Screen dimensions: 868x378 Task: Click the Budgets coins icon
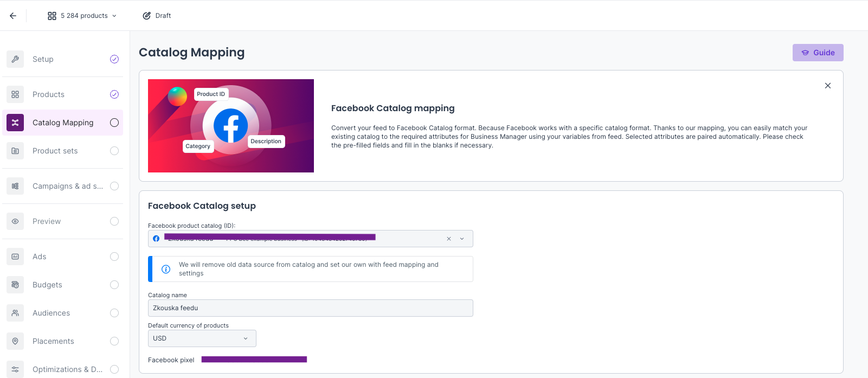click(x=15, y=285)
